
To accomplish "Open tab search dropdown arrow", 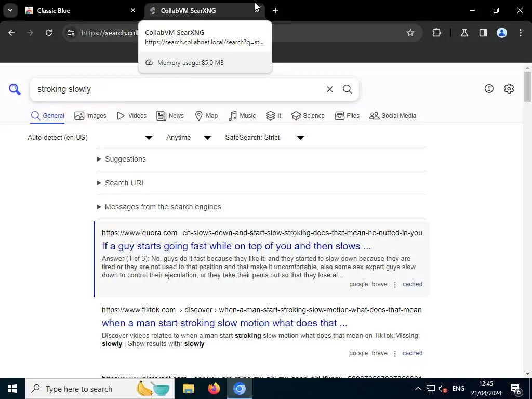I will click(x=10, y=10).
